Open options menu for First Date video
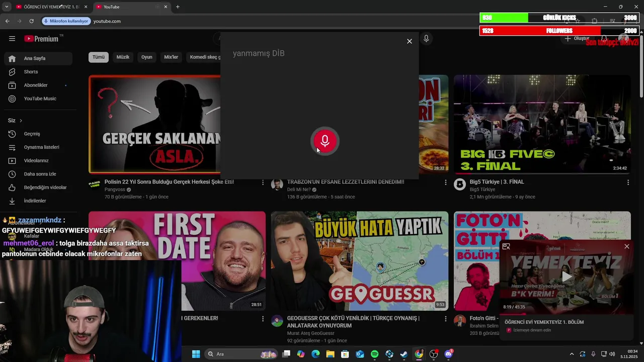Viewport: 644px width, 362px height. click(263, 319)
